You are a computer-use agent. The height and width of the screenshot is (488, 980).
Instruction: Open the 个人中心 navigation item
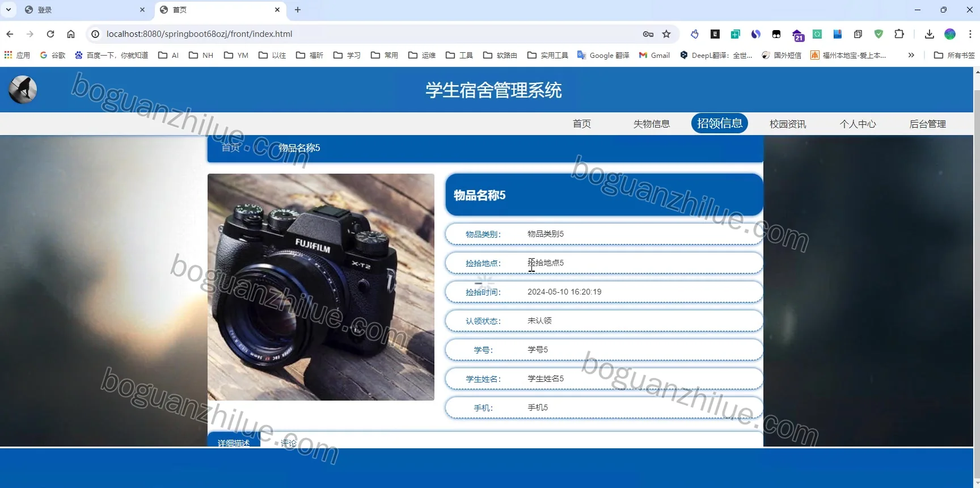pos(858,124)
